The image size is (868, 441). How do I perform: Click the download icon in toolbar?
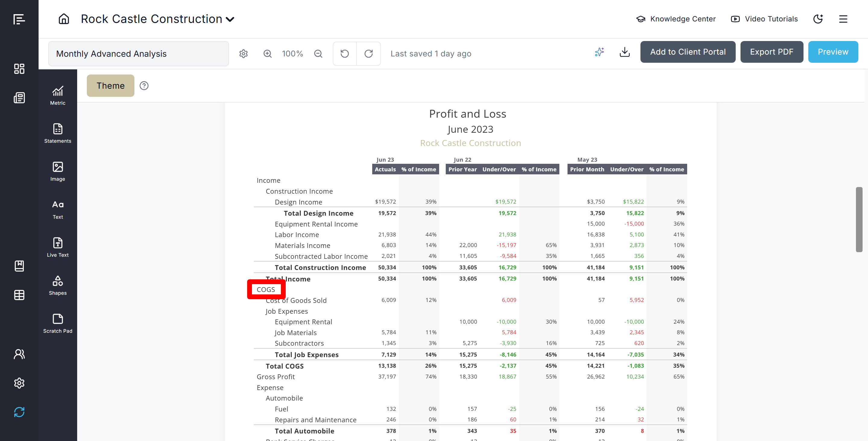coord(624,52)
